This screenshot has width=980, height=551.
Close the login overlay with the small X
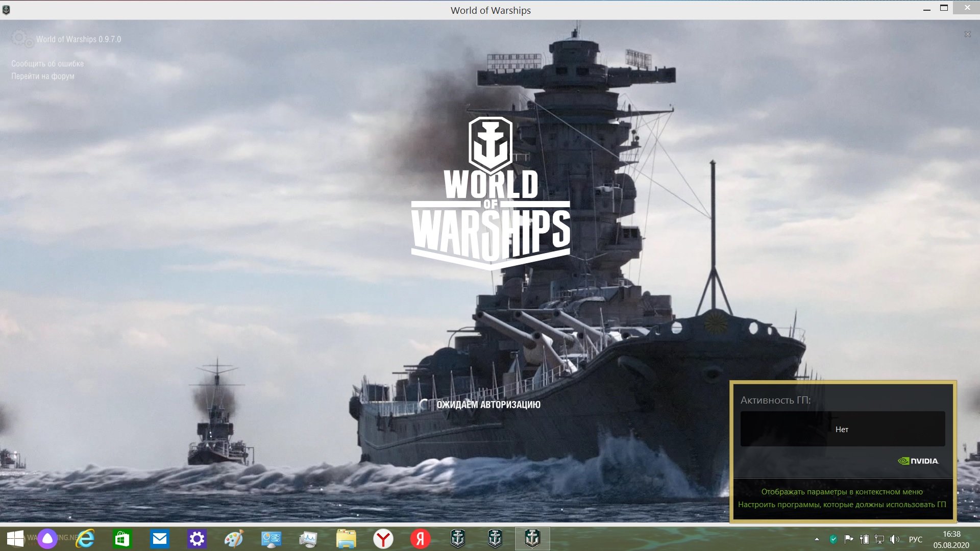(x=967, y=34)
